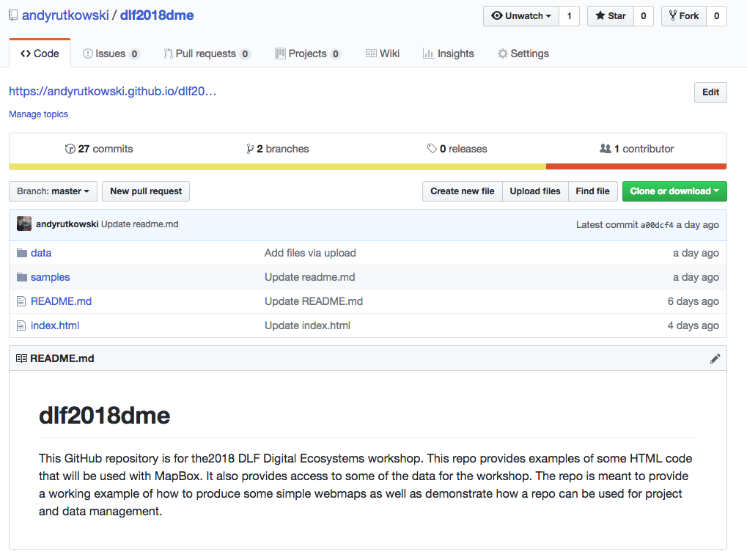Open the Pull requests tab
Viewport: 747px width, 560px height.
coord(207,54)
